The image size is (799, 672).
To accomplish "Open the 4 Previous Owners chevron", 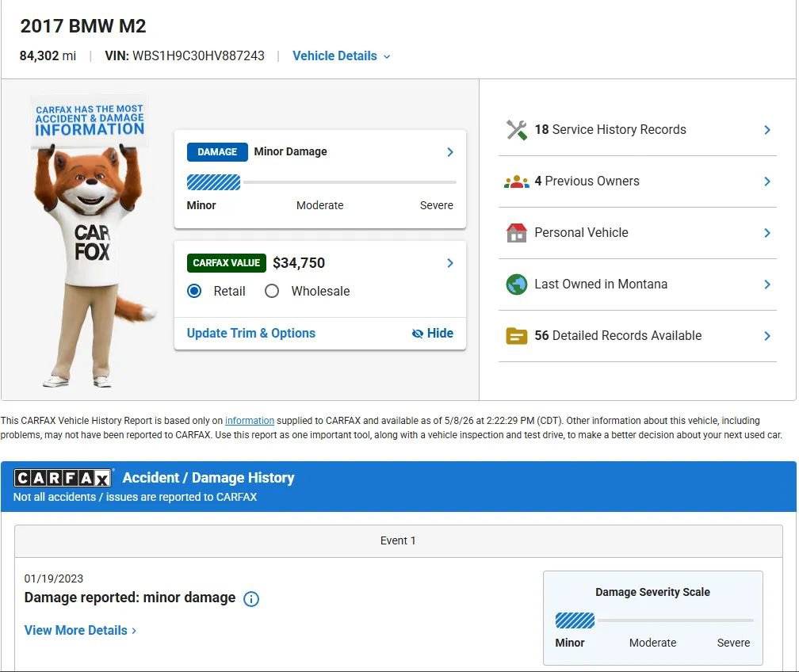I will (767, 181).
